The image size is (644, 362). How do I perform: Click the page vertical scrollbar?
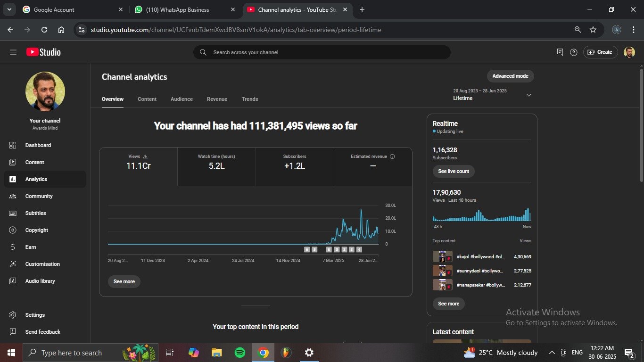[x=641, y=125]
